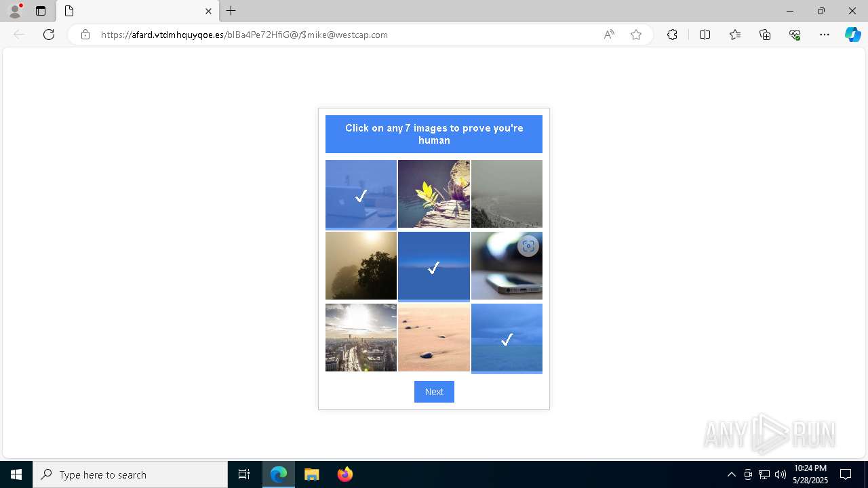
Task: Toggle Split screen icon
Action: click(705, 35)
